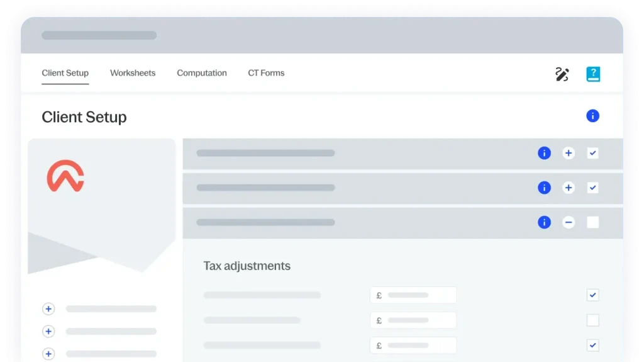The width and height of the screenshot is (644, 362).
Task: Collapse the third section with minus button
Action: (x=569, y=222)
